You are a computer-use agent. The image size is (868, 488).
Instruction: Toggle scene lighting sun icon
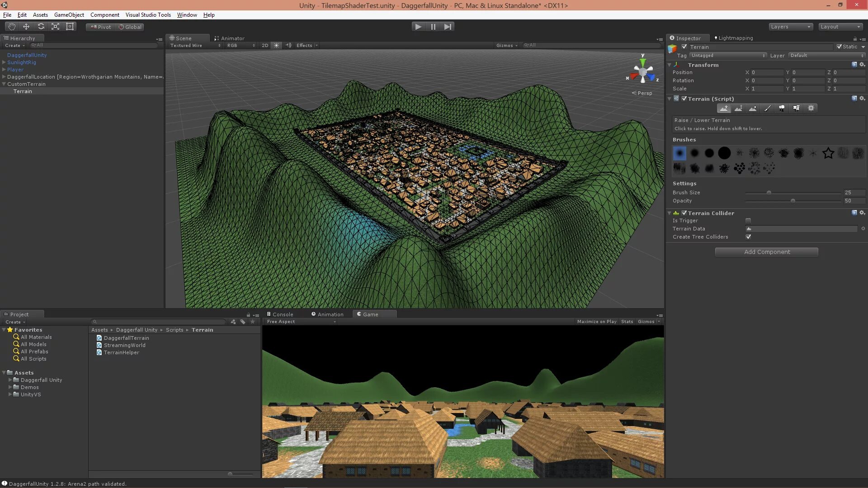point(276,45)
